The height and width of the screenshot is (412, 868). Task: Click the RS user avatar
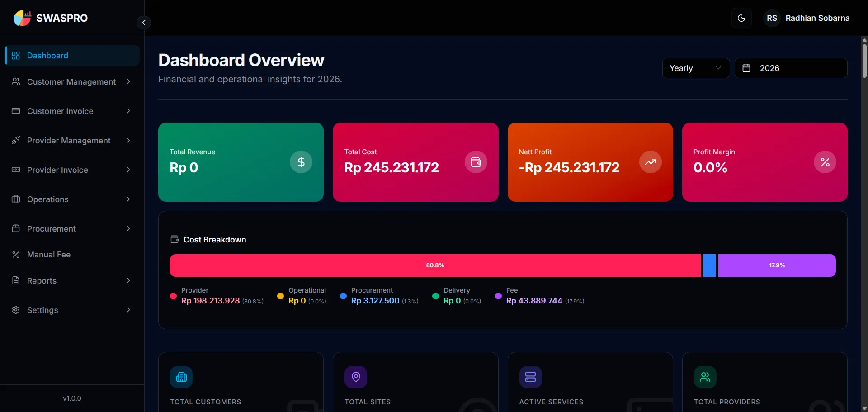pyautogui.click(x=772, y=18)
